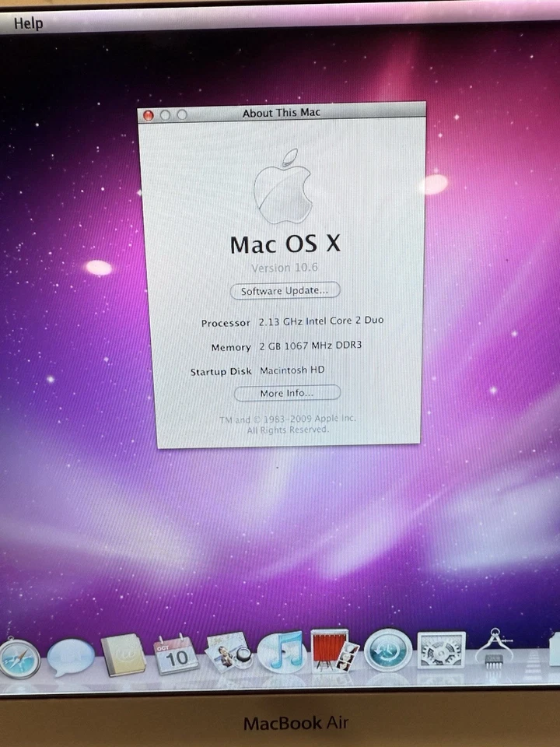Launch System Profiler icon in Dock
This screenshot has height=747, width=560.
495,648
